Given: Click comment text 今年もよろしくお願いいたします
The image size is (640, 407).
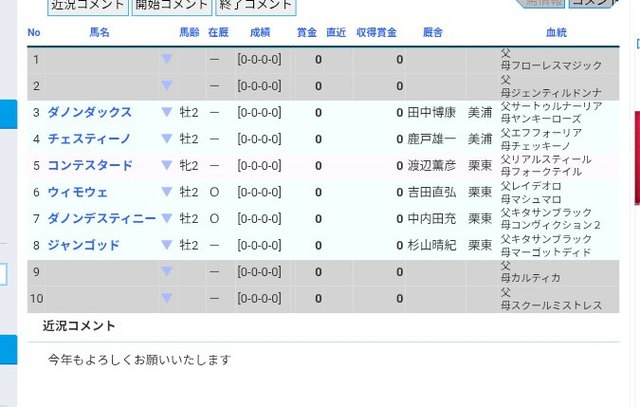Looking at the screenshot, I should coord(139,360).
